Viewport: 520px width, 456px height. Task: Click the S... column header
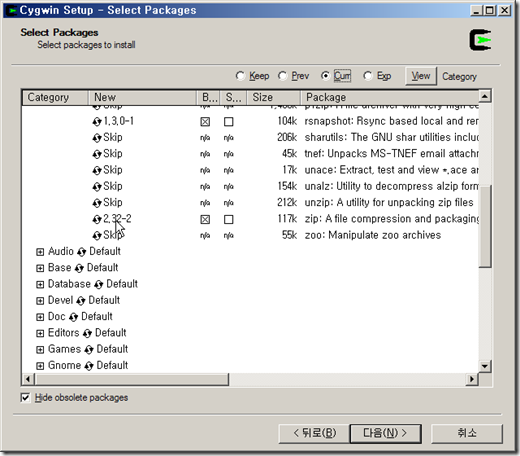[x=233, y=97]
